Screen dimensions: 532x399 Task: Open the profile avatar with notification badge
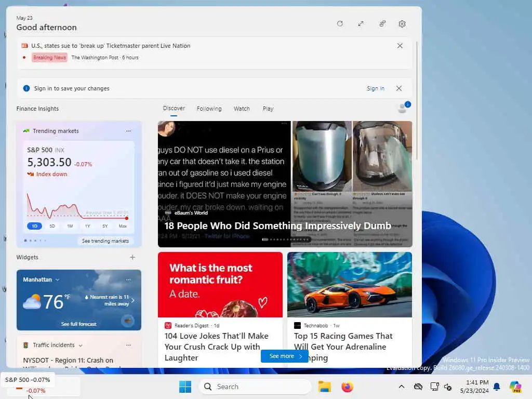[403, 107]
